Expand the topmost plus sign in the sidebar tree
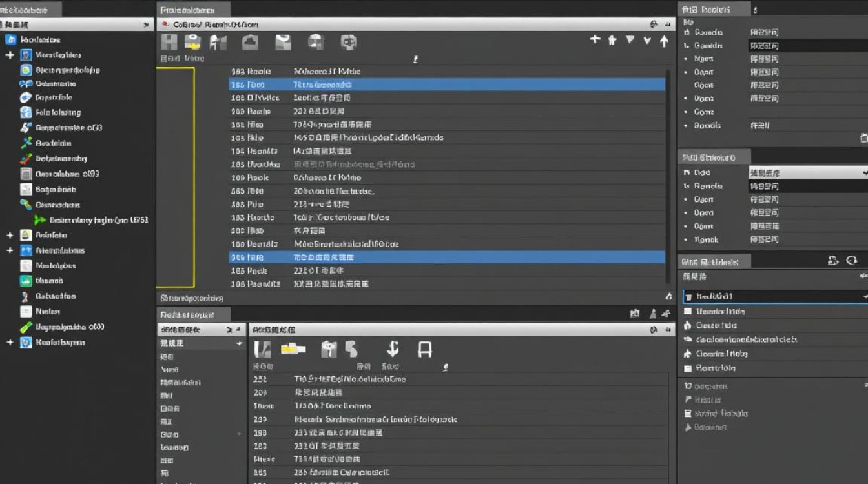Viewport: 868px width, 484px height. pyautogui.click(x=10, y=55)
